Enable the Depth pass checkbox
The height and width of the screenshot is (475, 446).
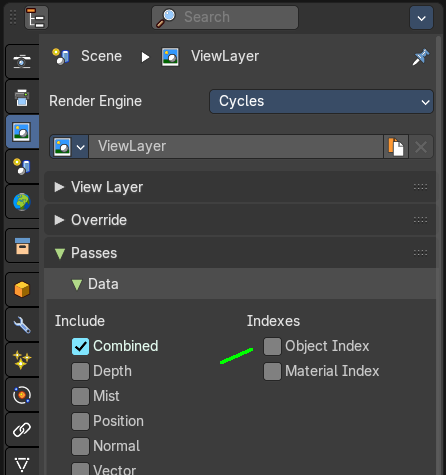click(x=80, y=371)
